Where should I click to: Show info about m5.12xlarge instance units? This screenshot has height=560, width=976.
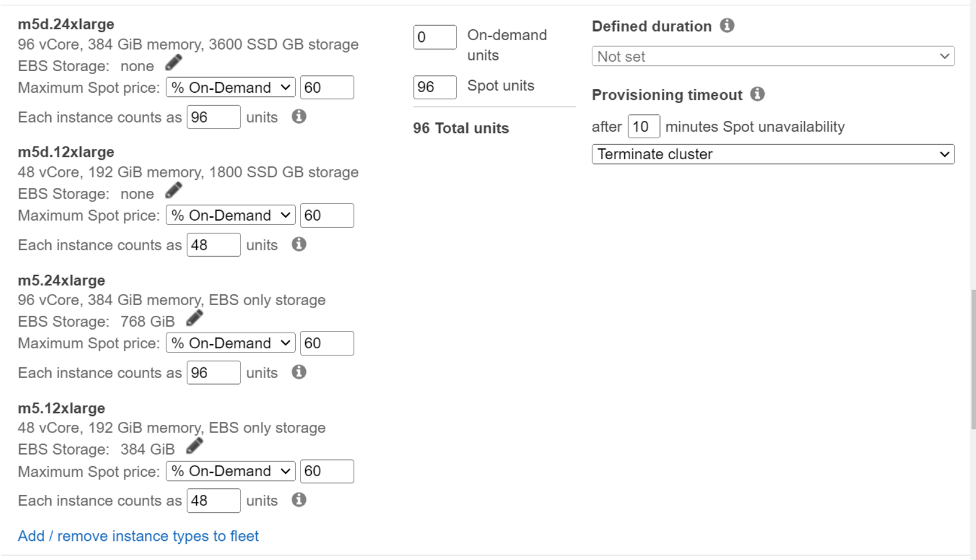[299, 500]
